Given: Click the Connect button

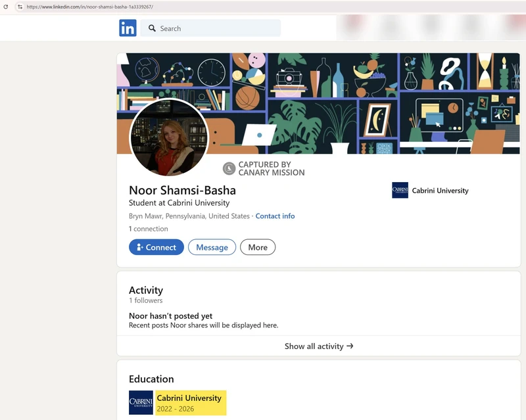Looking at the screenshot, I should pos(156,247).
